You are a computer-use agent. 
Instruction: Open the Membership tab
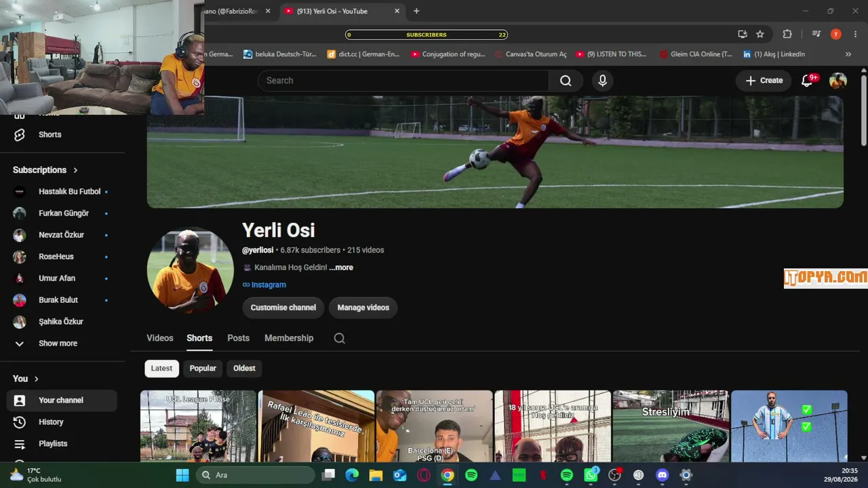pos(289,338)
